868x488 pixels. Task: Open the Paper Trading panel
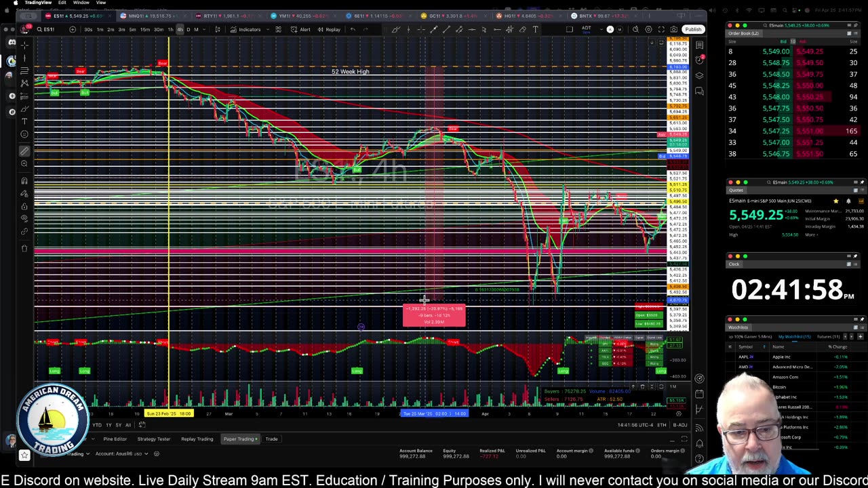coord(240,439)
